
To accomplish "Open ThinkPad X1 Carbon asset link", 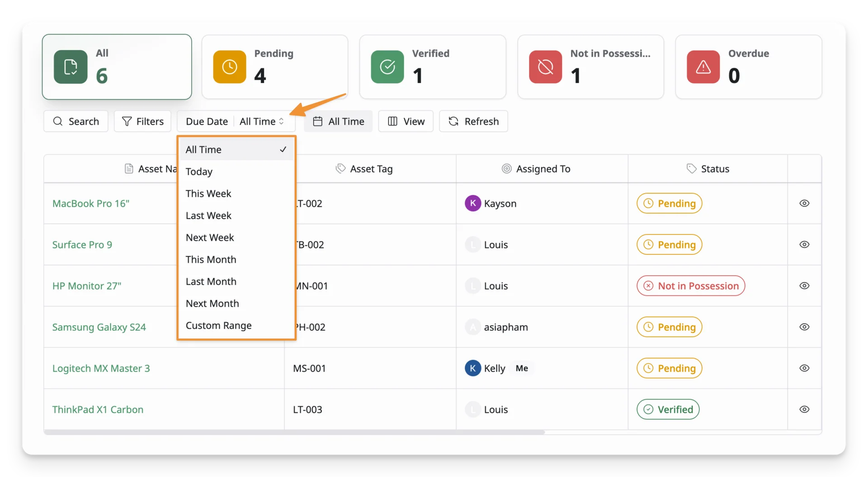I will tap(98, 409).
